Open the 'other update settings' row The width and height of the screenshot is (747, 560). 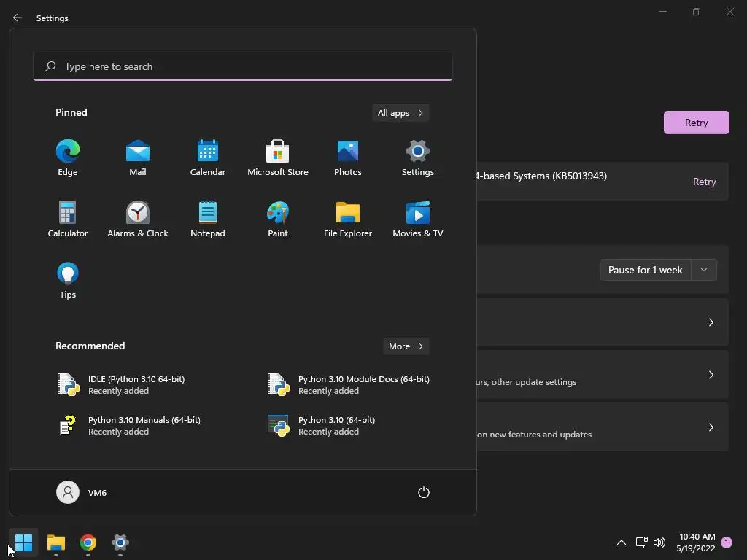coord(602,374)
